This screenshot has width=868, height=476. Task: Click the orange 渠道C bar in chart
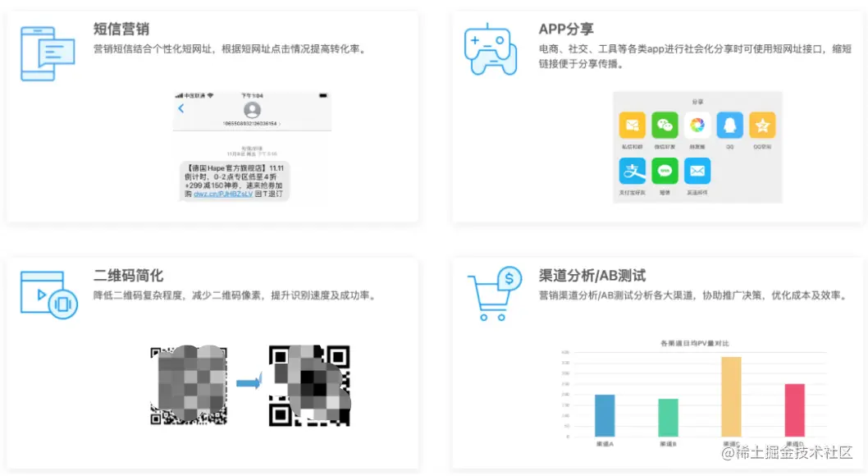pos(731,397)
